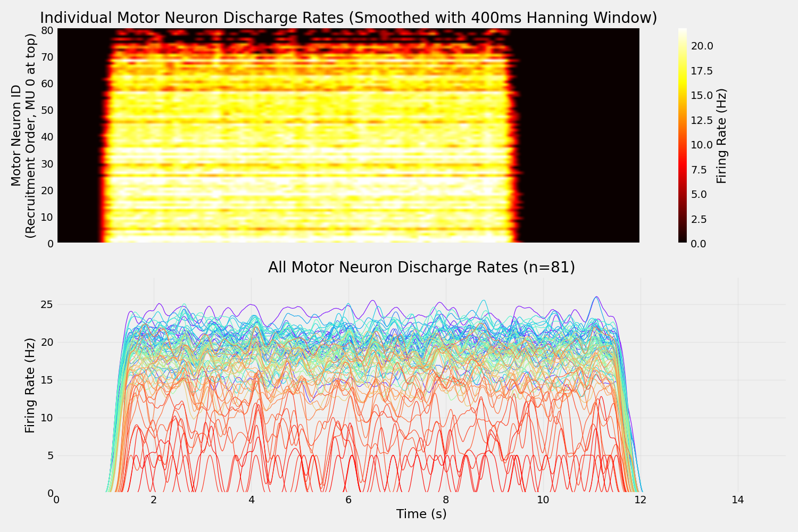Click heatmap y-axis tick '70'

[47, 57]
